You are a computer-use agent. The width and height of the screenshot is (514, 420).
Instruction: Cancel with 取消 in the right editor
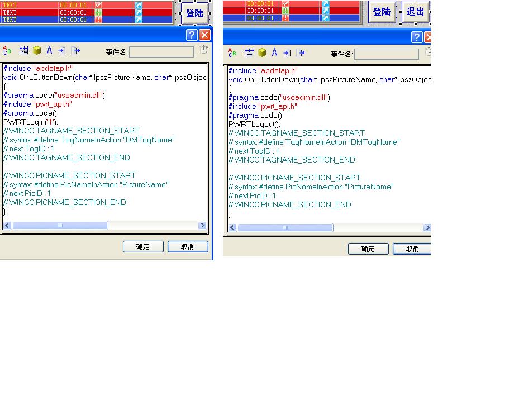pos(412,249)
